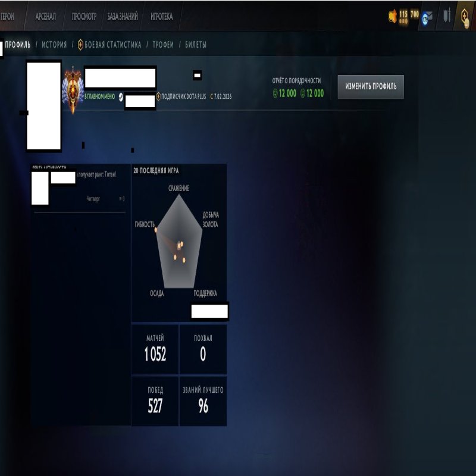The width and height of the screenshot is (476, 476).
Task: Switch to the Боевая статистика tab
Action: (112, 45)
